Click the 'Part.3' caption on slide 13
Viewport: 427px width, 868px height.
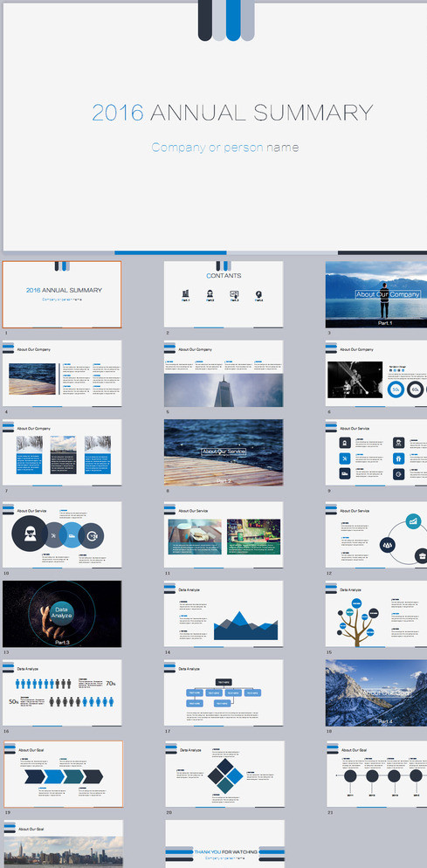click(x=62, y=642)
